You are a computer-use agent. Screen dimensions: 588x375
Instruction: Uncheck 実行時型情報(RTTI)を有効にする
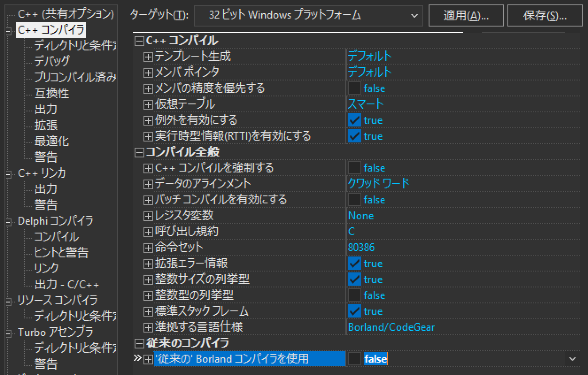(x=354, y=136)
